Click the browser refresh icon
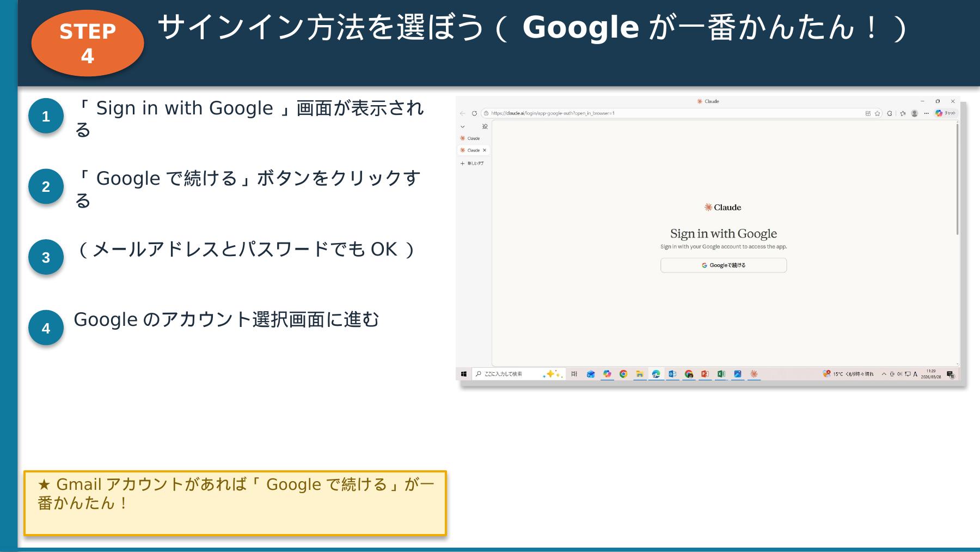 [474, 113]
